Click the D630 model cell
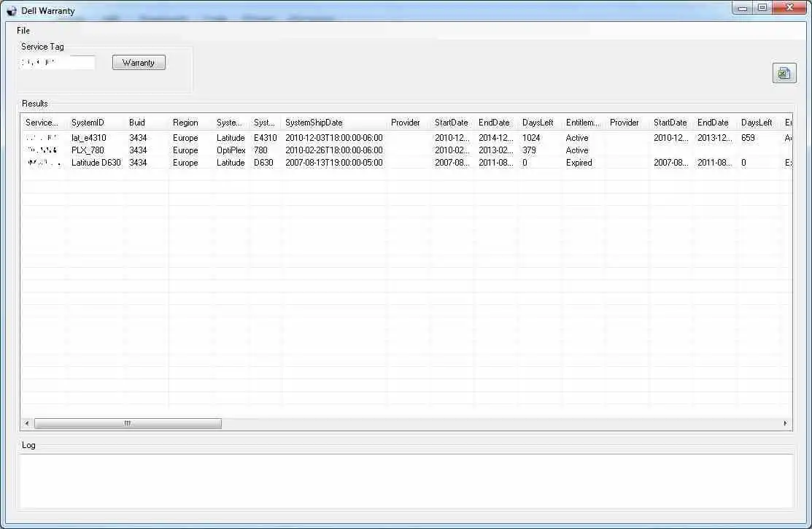 pos(263,163)
